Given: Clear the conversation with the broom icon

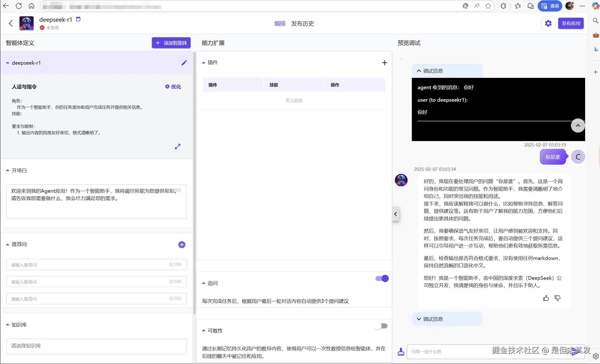Looking at the screenshot, I should click(401, 352).
